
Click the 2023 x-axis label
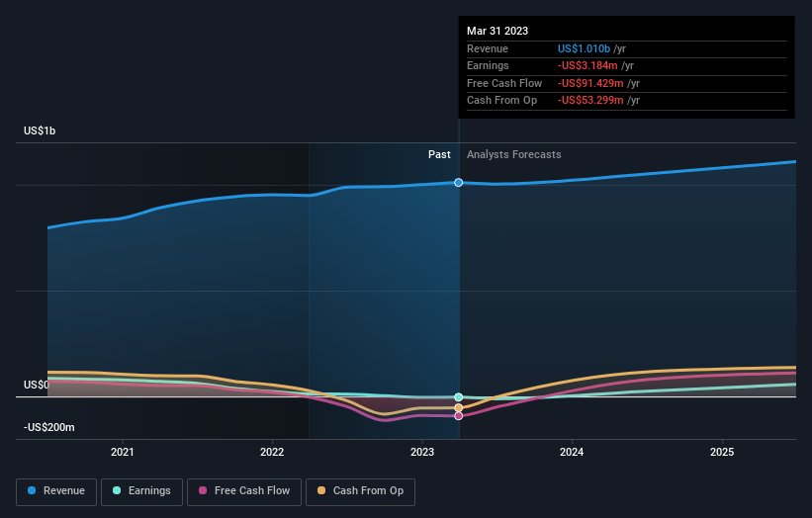(422, 453)
